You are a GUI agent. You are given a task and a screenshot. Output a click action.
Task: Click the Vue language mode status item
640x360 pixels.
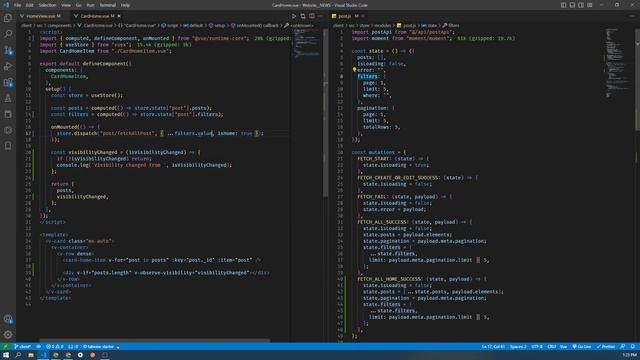[563, 347]
